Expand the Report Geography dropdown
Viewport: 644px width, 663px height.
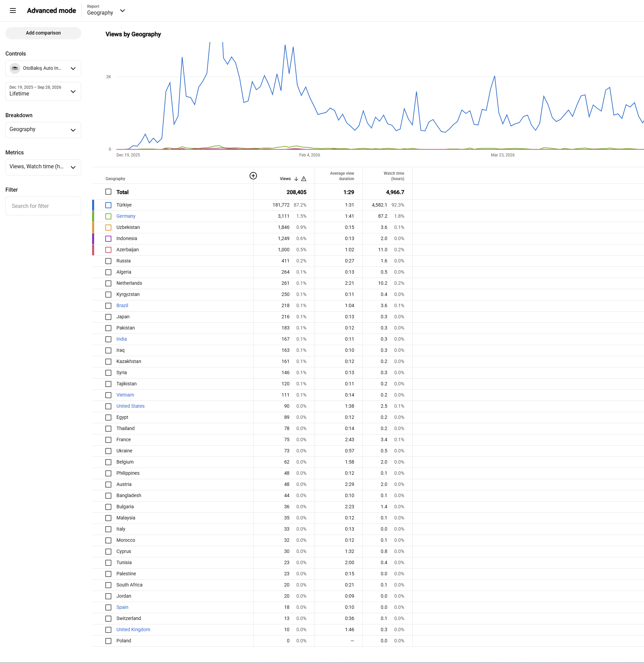point(106,10)
